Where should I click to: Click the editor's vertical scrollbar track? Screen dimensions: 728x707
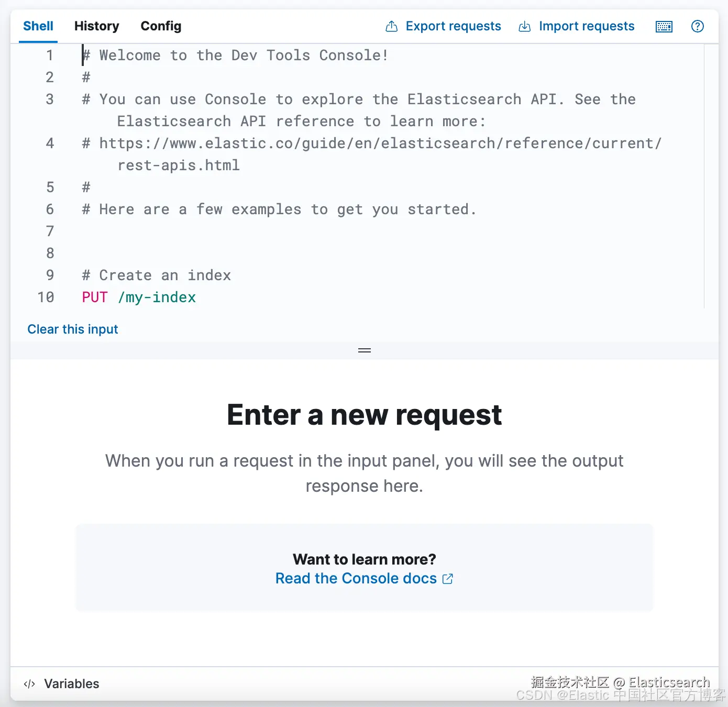pyautogui.click(x=704, y=176)
